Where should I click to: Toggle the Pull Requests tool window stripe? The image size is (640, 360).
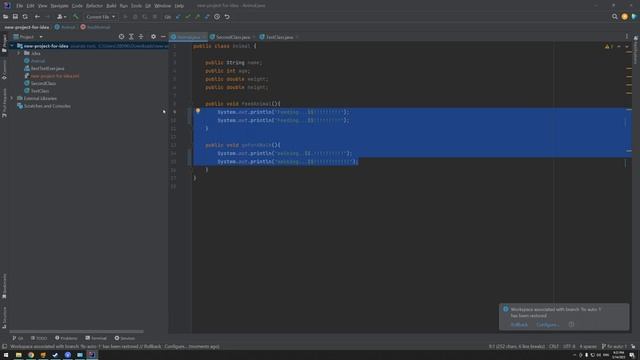[x=4, y=103]
